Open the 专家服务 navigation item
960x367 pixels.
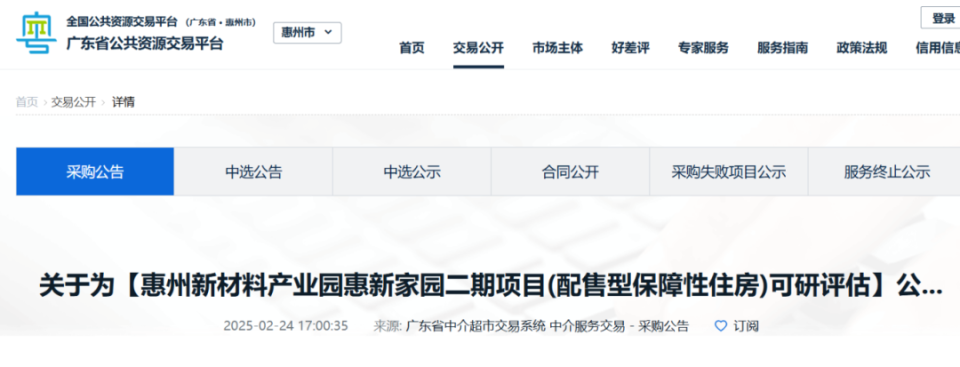703,48
